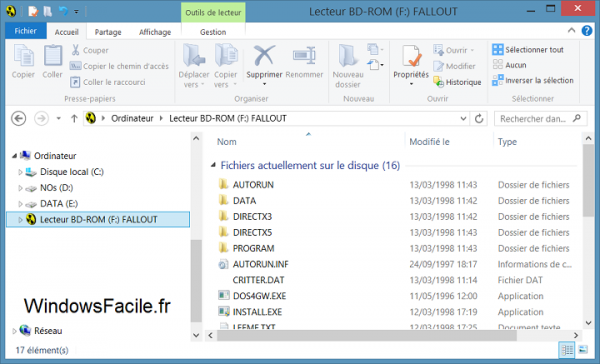Click the quick access New folder icon in the title bar
The width and height of the screenshot is (600, 364).
(x=48, y=11)
